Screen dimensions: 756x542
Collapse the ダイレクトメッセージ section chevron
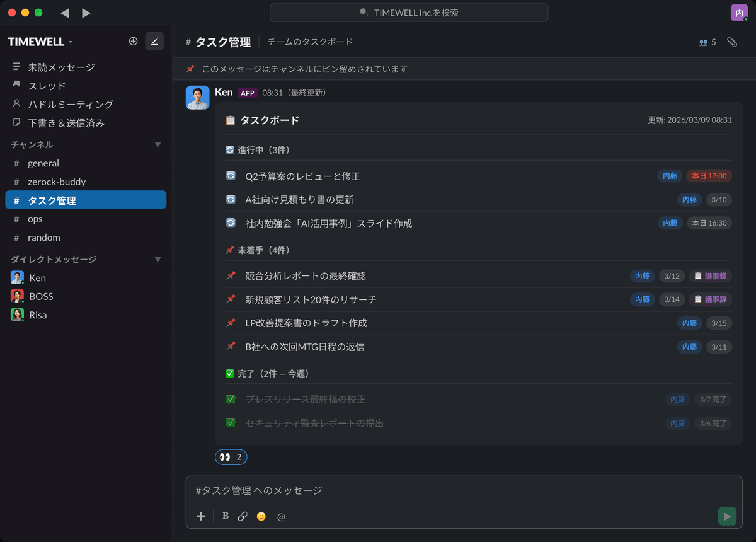157,259
